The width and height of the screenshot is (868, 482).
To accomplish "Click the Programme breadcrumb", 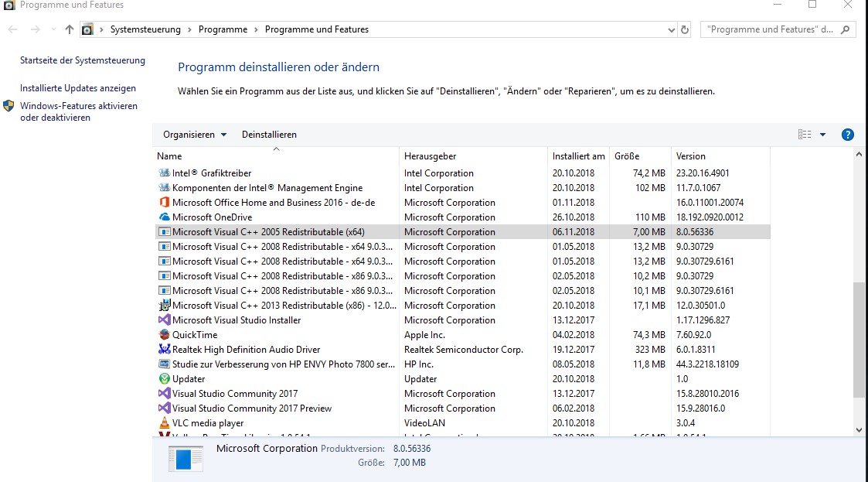I will (223, 29).
